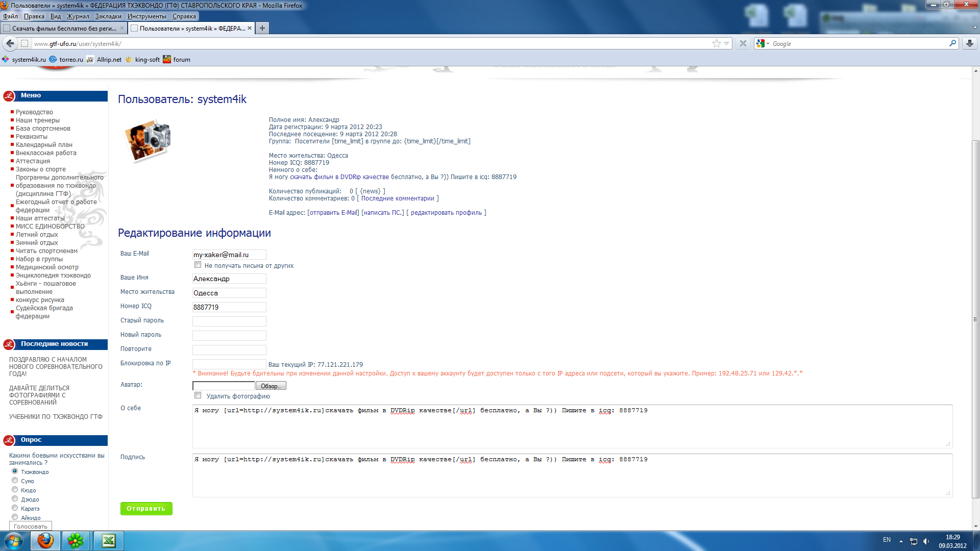The image size is (980, 551).
Task: Stop loading with the X button
Action: click(x=743, y=43)
